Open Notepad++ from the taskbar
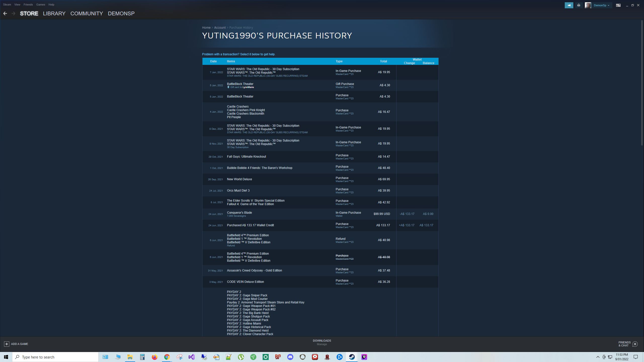 [228, 357]
